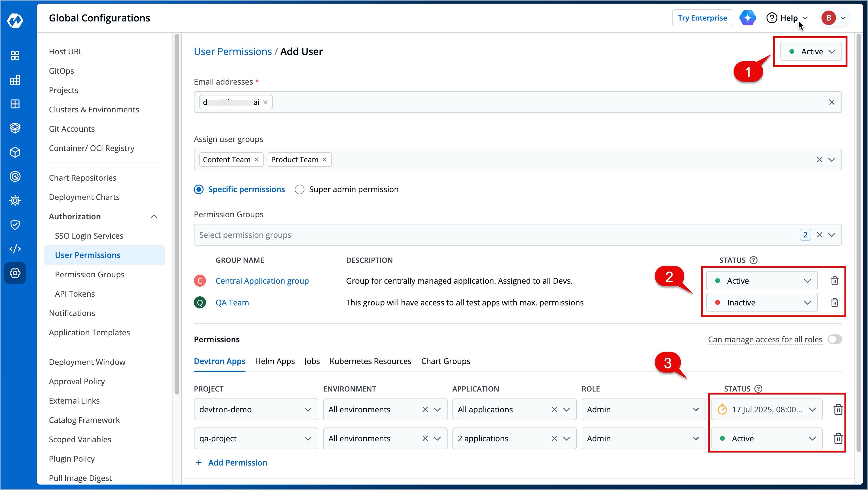Open the code brackets icon in sidebar
Screen dimensions: 868x490
pos(15,249)
